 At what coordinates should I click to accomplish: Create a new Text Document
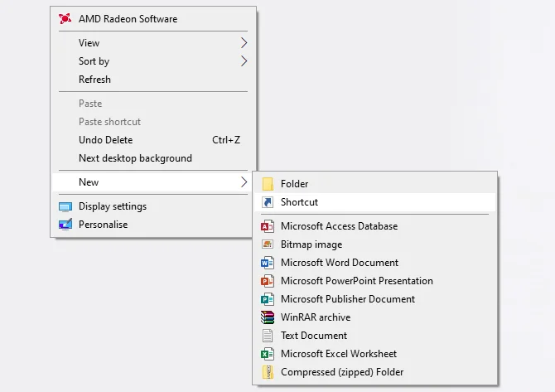[x=375, y=336]
